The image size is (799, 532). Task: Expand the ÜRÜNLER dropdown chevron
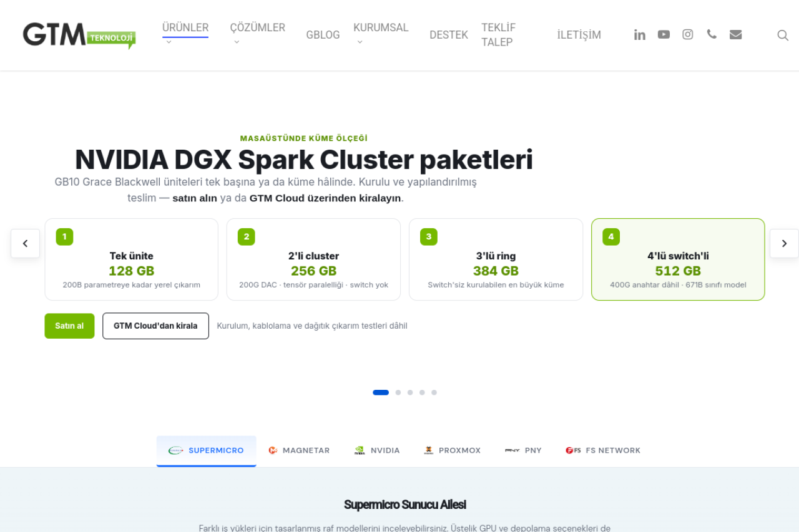coord(169,42)
